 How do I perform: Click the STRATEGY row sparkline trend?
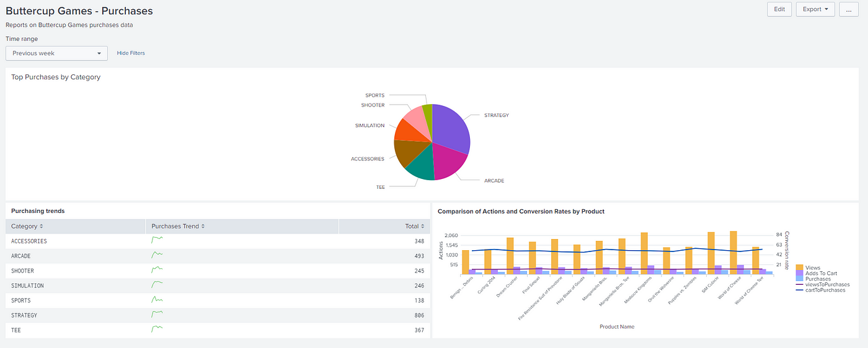(157, 314)
